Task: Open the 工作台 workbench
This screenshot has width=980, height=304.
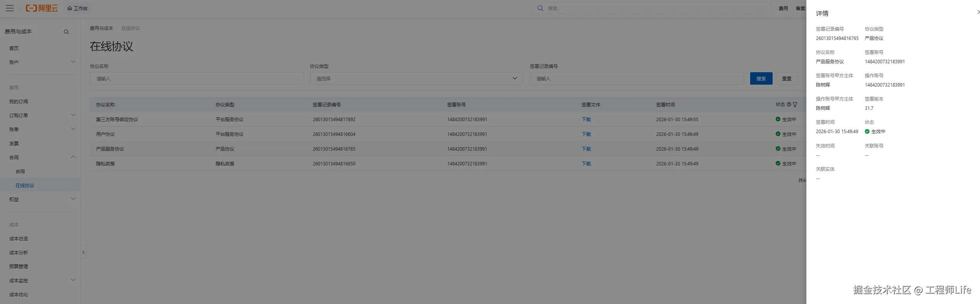Action: 78,8
